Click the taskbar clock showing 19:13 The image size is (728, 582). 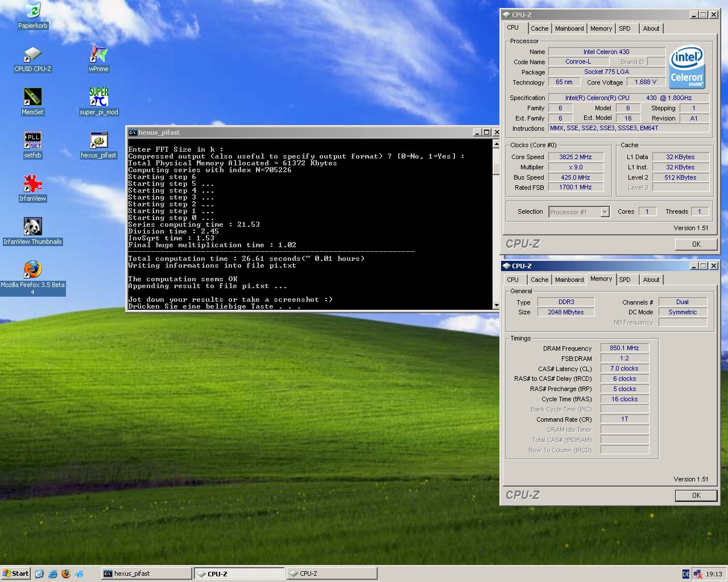[714, 574]
